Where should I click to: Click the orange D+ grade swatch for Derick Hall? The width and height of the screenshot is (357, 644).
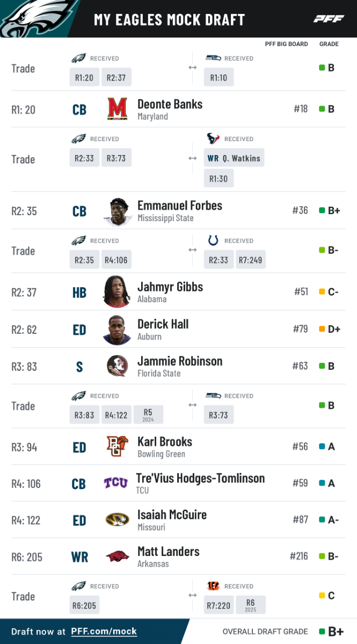322,329
